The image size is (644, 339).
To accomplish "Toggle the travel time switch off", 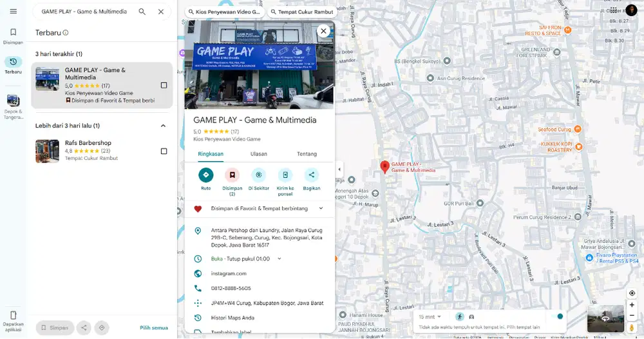I will tap(557, 316).
